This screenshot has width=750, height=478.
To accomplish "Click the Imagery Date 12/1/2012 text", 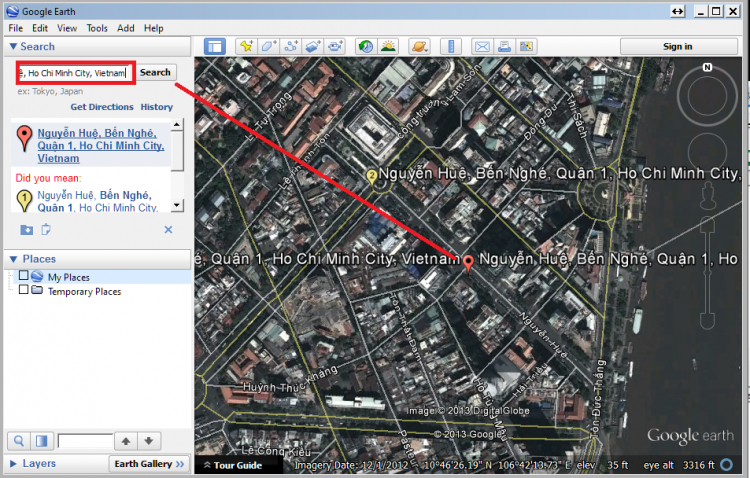I will pyautogui.click(x=352, y=465).
